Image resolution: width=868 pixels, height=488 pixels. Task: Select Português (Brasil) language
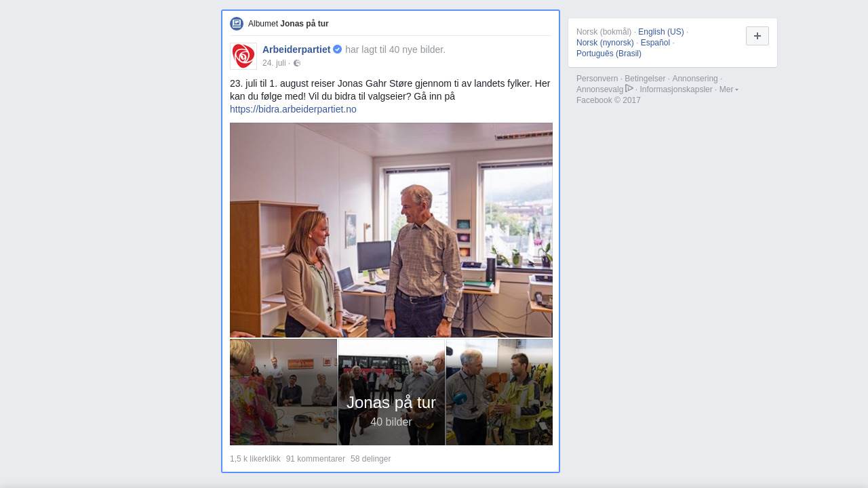click(x=608, y=54)
